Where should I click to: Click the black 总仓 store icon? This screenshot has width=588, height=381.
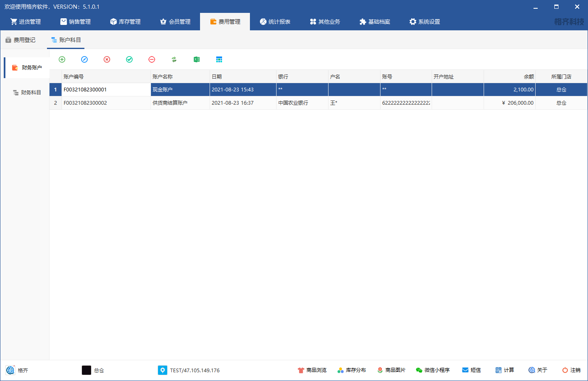click(x=86, y=370)
